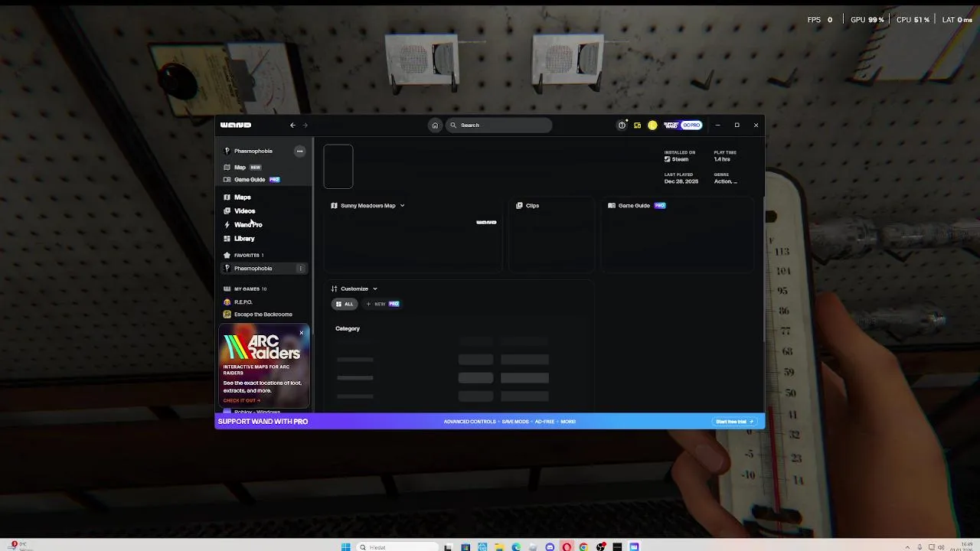Close the ARC Raiders advertisement

pos(302,333)
